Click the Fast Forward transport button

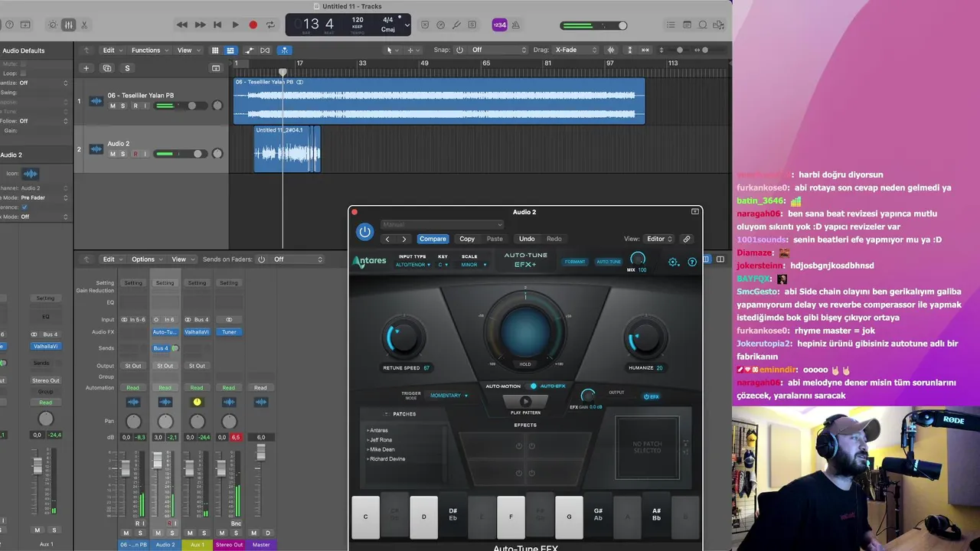200,25
